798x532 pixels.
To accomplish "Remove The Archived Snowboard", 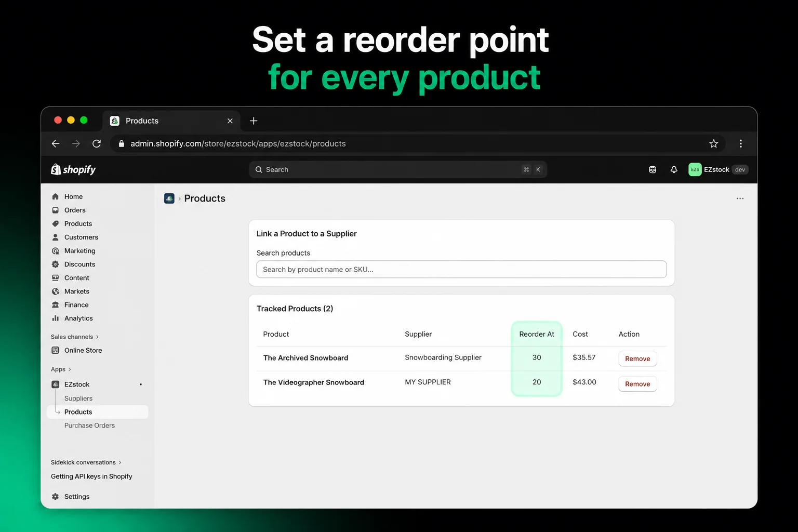I will click(x=637, y=358).
